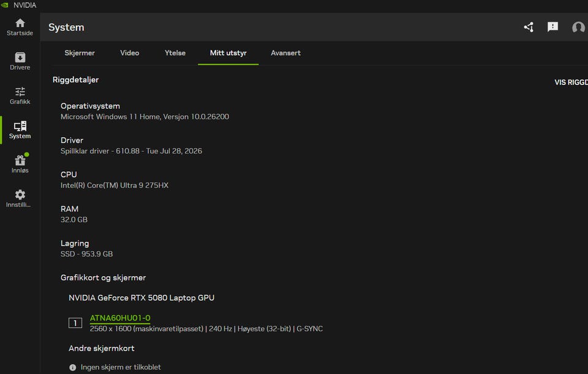Viewport: 588px width, 374px height.
Task: Click the Riggdetaljer heading
Action: coord(76,80)
